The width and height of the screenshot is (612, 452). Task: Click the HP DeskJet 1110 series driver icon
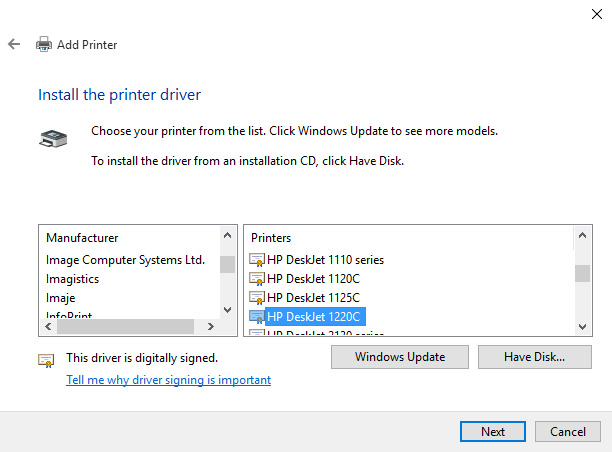point(257,260)
